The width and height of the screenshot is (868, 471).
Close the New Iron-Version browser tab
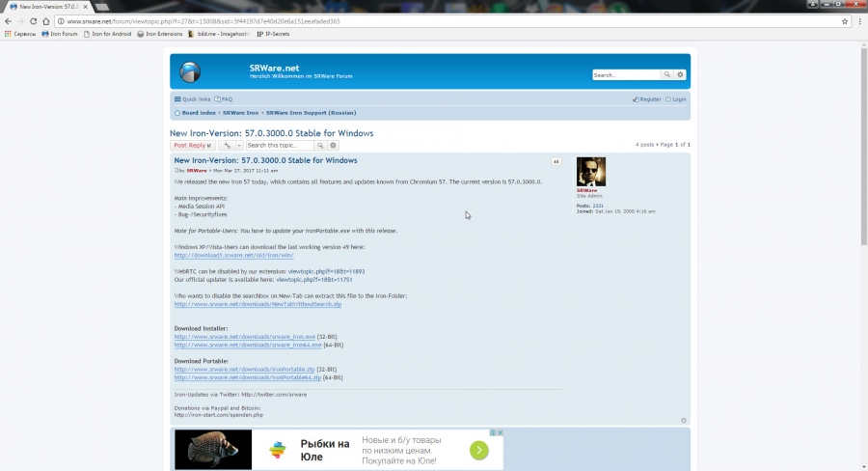(85, 7)
